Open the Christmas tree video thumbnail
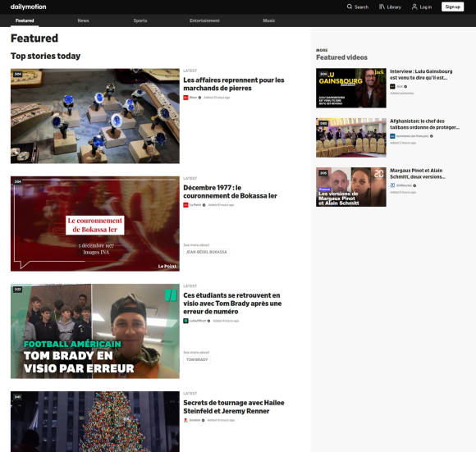Image resolution: width=476 pixels, height=452 pixels. 95,422
